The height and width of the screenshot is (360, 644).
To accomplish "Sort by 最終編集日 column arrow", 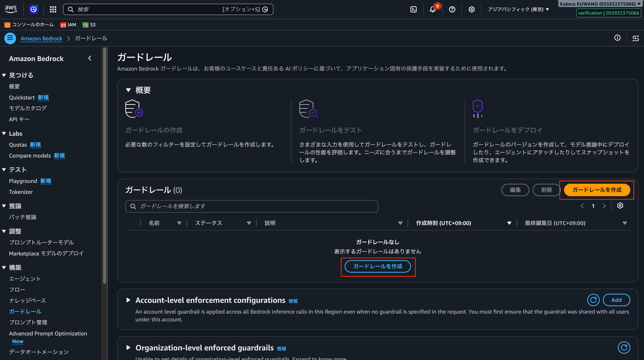I will point(625,223).
